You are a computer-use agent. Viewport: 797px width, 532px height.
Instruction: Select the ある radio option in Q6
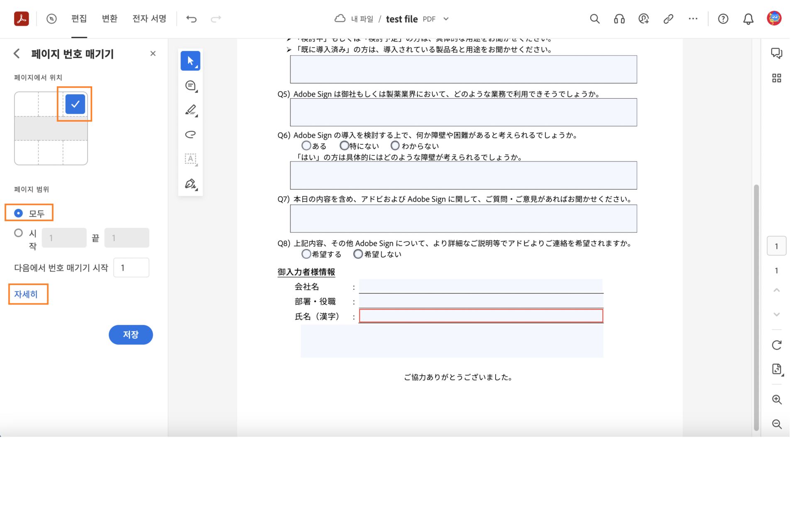[x=306, y=146]
